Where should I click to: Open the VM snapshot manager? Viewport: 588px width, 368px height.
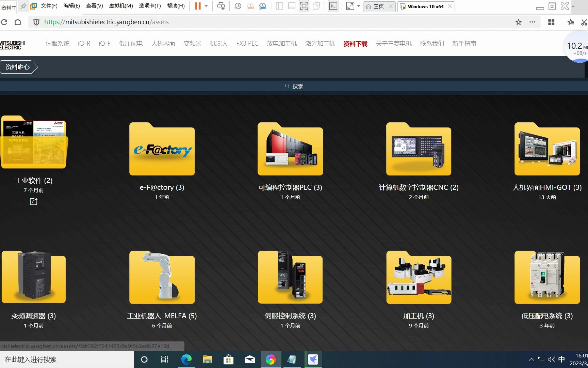pos(263,6)
